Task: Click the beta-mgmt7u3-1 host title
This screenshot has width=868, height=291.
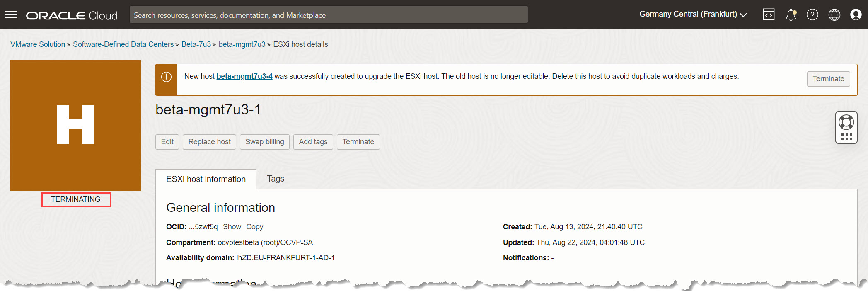Action: pyautogui.click(x=208, y=109)
